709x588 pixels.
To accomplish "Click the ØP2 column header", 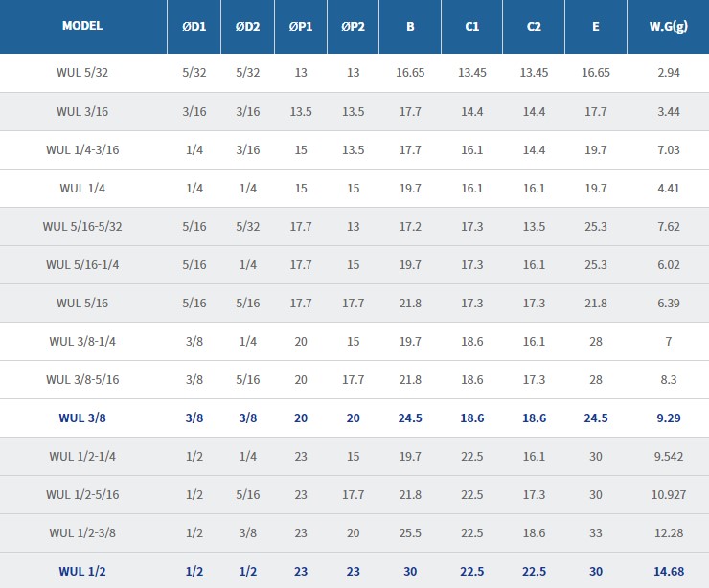I will pos(353,26).
